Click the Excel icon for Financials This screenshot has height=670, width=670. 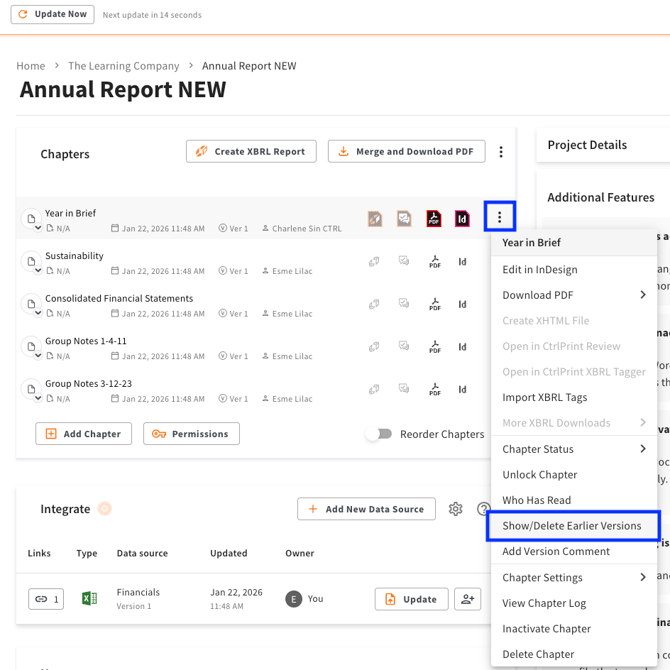(x=89, y=599)
